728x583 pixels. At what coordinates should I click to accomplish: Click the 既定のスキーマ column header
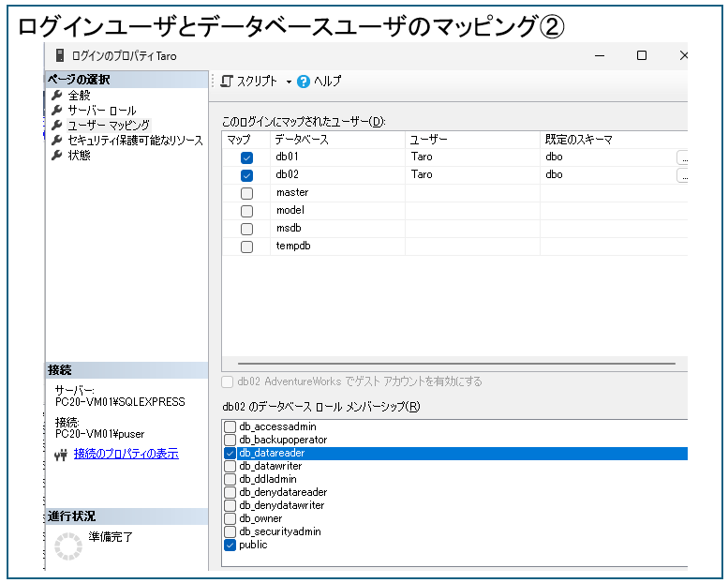[x=614, y=140]
